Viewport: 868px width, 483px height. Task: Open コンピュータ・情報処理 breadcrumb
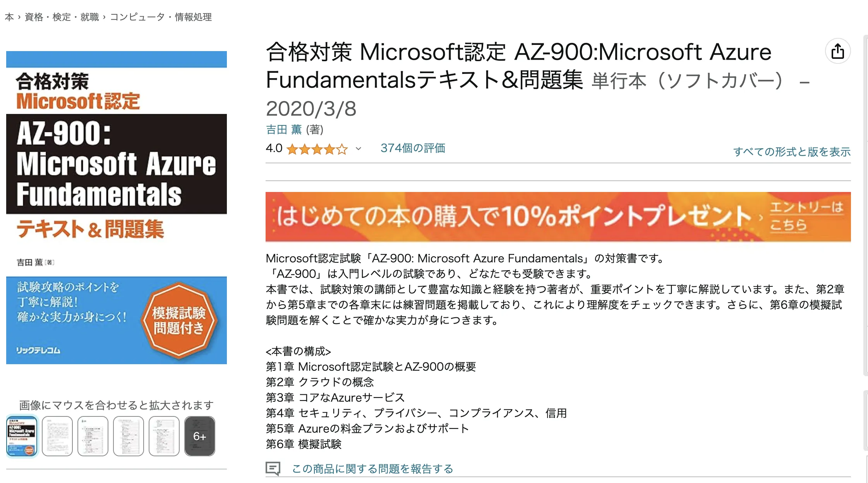pos(161,17)
